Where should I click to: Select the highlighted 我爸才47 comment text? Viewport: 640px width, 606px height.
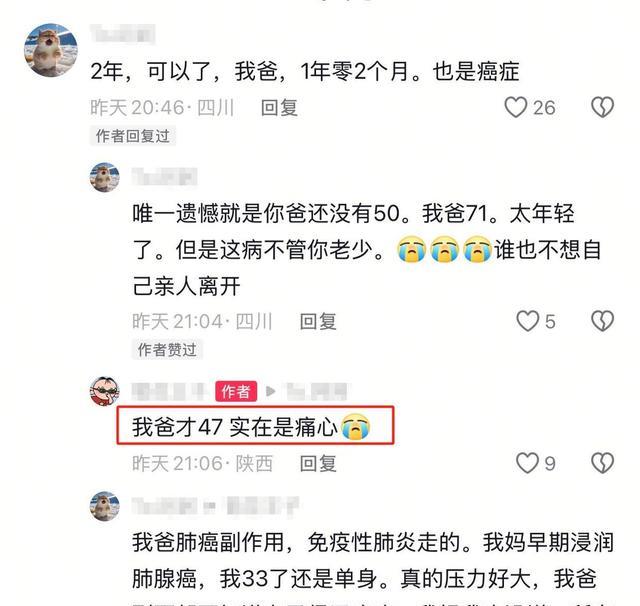[251, 427]
